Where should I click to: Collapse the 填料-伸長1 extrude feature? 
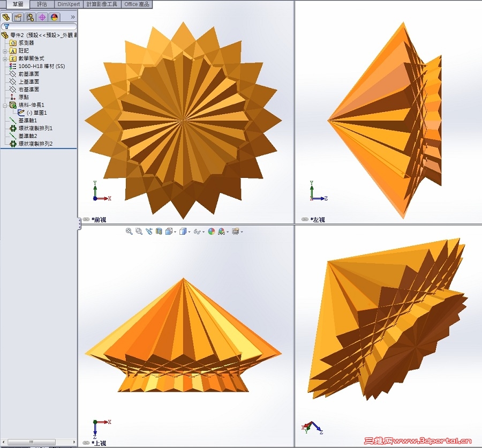click(x=5, y=105)
